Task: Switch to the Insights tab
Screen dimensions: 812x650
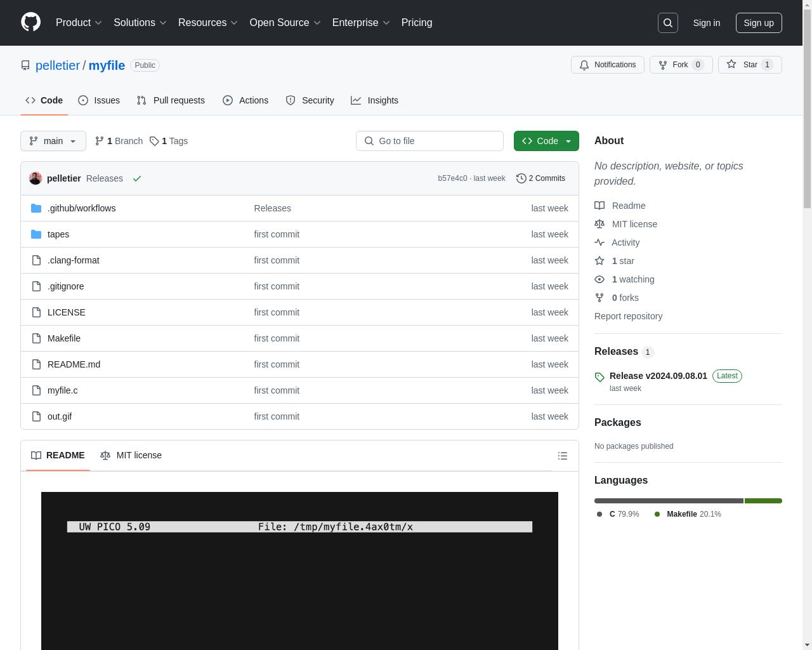Action: (374, 100)
